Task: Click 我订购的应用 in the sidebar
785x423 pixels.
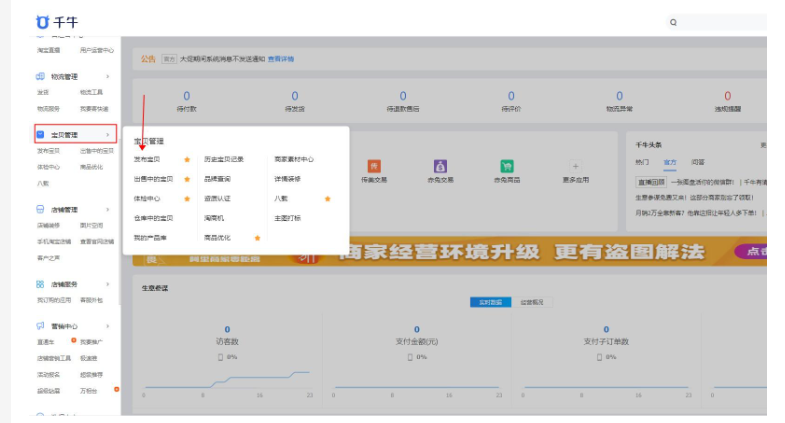Action: (x=54, y=300)
